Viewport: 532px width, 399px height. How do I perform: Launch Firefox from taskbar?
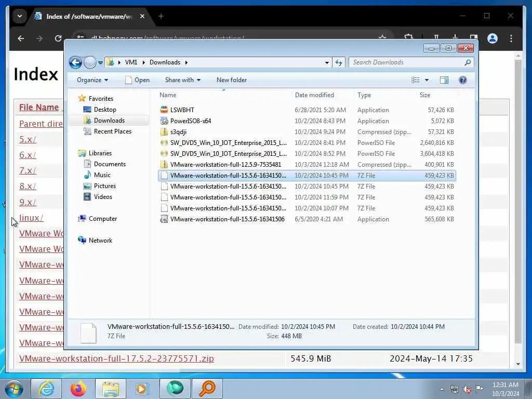point(78,389)
